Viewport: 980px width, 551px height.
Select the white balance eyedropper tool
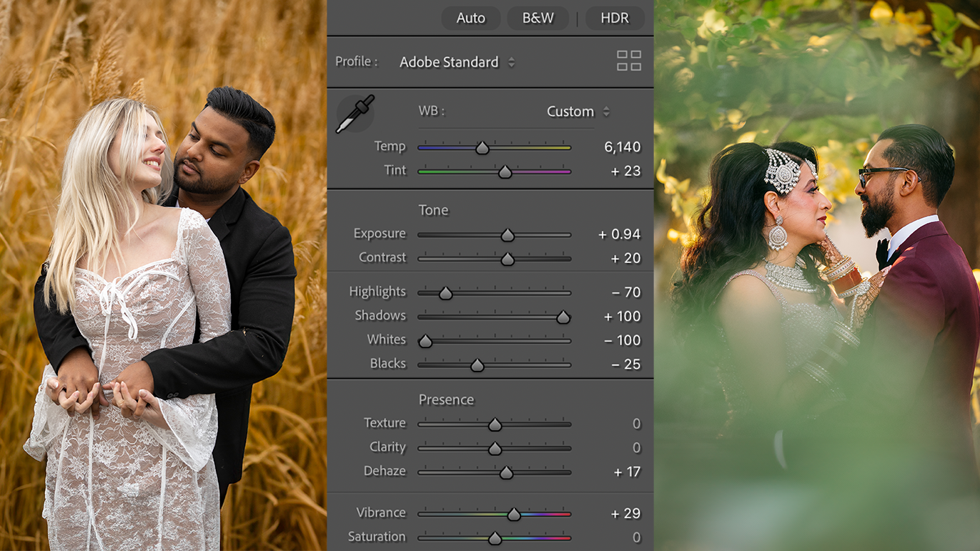(x=355, y=114)
